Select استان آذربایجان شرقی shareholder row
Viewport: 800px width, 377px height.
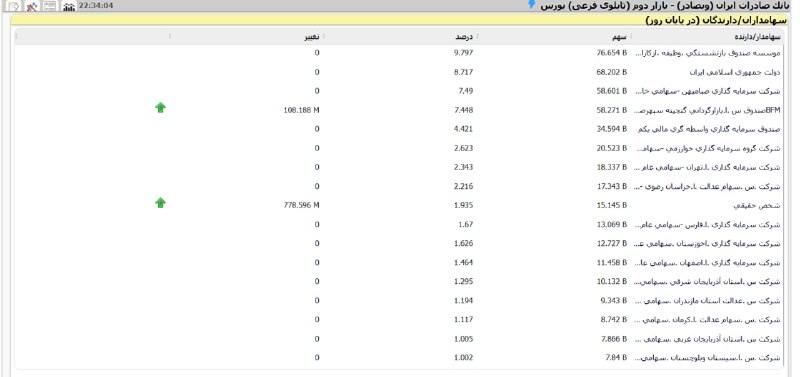(707, 282)
